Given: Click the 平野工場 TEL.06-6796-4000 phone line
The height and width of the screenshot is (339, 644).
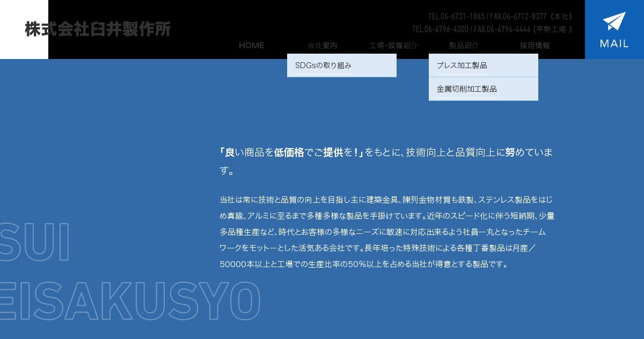Looking at the screenshot, I should click(x=492, y=29).
